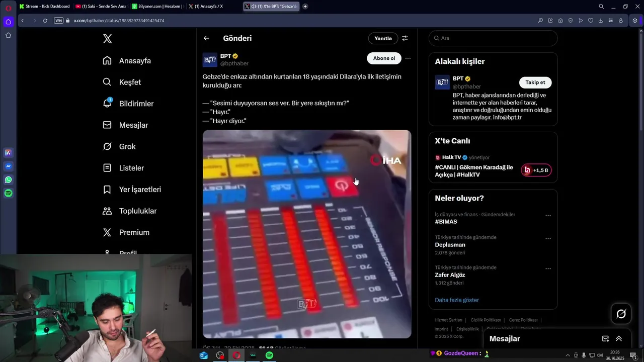The height and width of the screenshot is (362, 644).
Task: Click the X logo in the sidebar
Action: 107,39
